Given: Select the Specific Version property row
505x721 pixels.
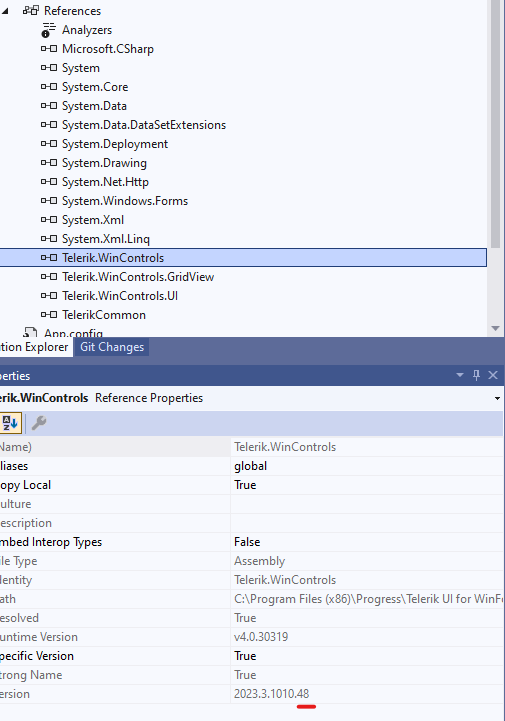Looking at the screenshot, I should coord(251,656).
